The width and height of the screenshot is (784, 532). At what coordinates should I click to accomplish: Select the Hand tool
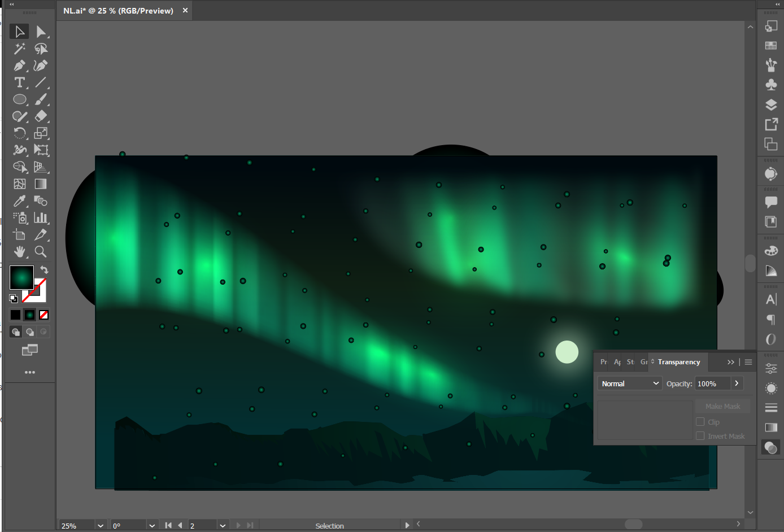click(x=19, y=252)
